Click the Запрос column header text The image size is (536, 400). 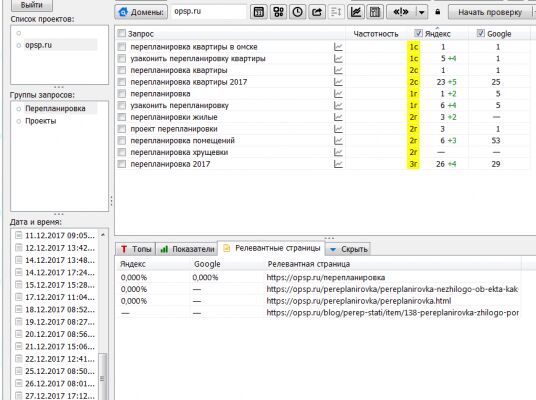(140, 34)
